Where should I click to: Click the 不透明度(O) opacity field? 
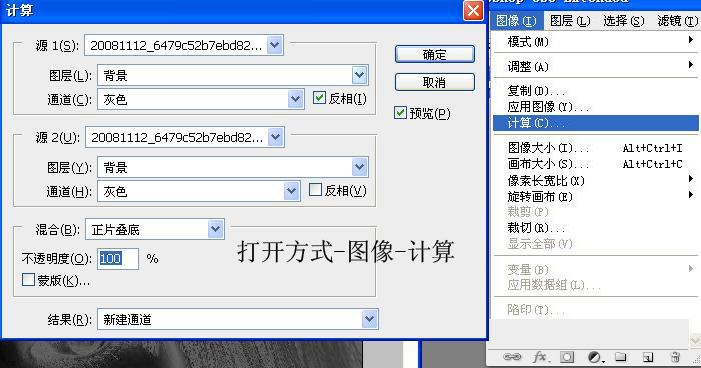[118, 258]
